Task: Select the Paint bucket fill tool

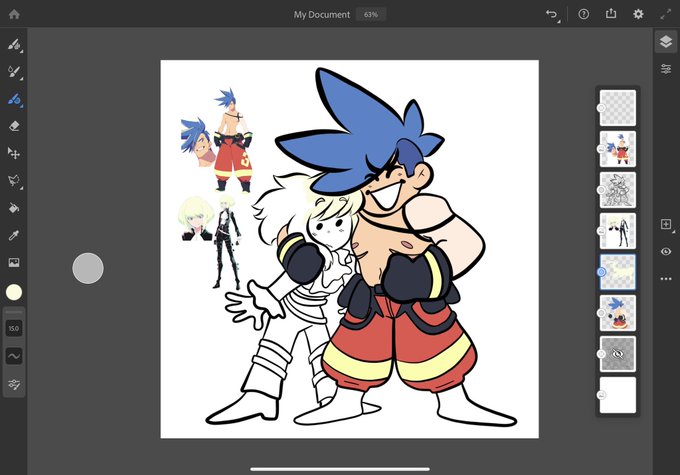Action: click(14, 208)
